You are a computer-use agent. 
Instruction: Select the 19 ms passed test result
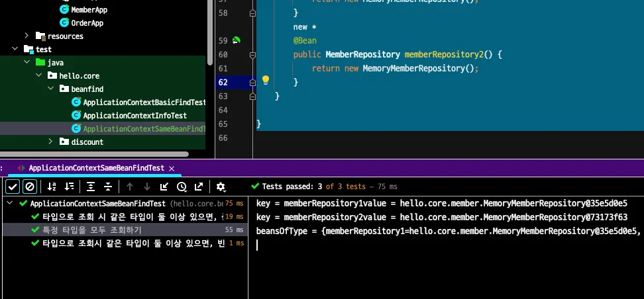pos(125,216)
